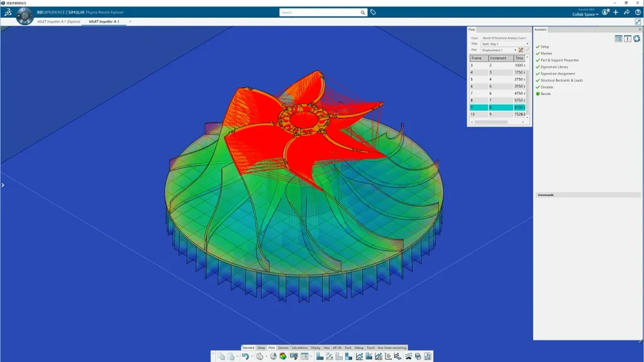The height and width of the screenshot is (362, 644).
Task: Switch to the Sensors toolbar tab
Action: [283, 348]
